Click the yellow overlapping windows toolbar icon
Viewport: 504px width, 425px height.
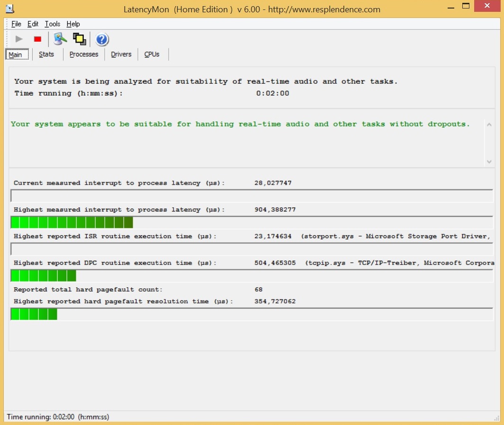pyautogui.click(x=80, y=39)
